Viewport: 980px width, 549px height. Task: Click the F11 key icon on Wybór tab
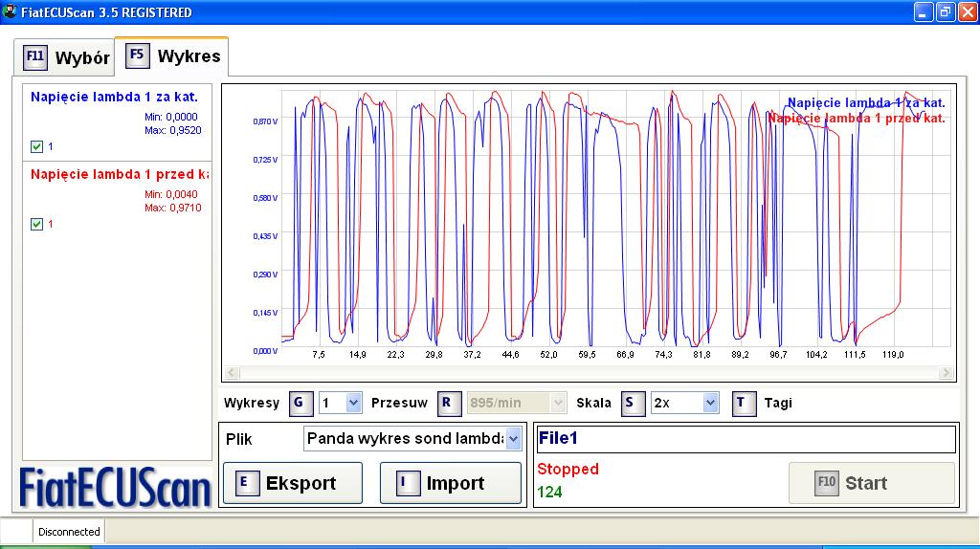(35, 57)
